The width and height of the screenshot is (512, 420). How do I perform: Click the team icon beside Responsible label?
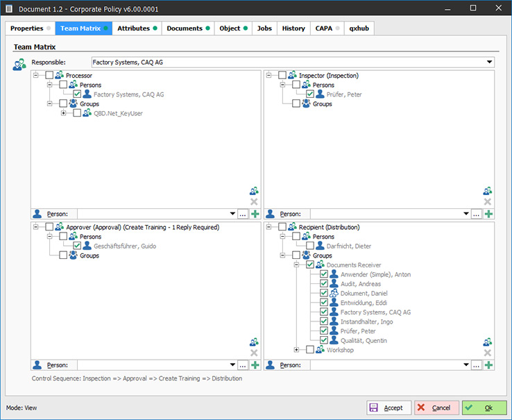(x=19, y=65)
